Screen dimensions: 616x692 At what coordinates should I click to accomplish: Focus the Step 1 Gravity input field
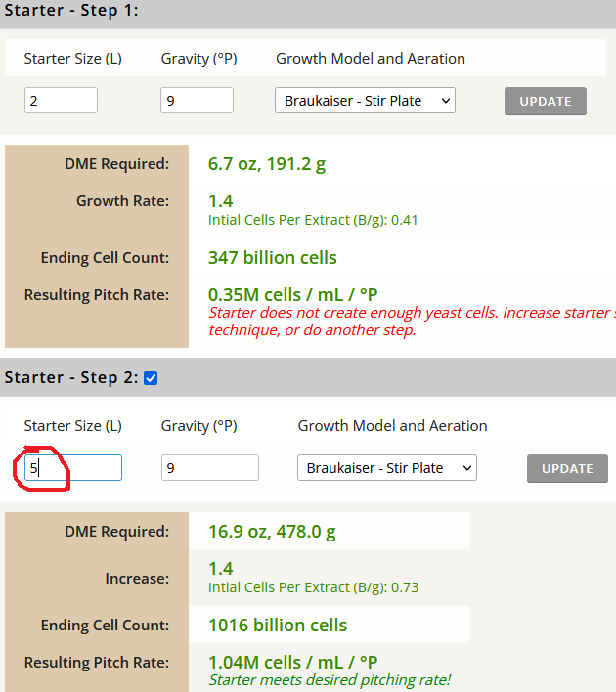197,100
